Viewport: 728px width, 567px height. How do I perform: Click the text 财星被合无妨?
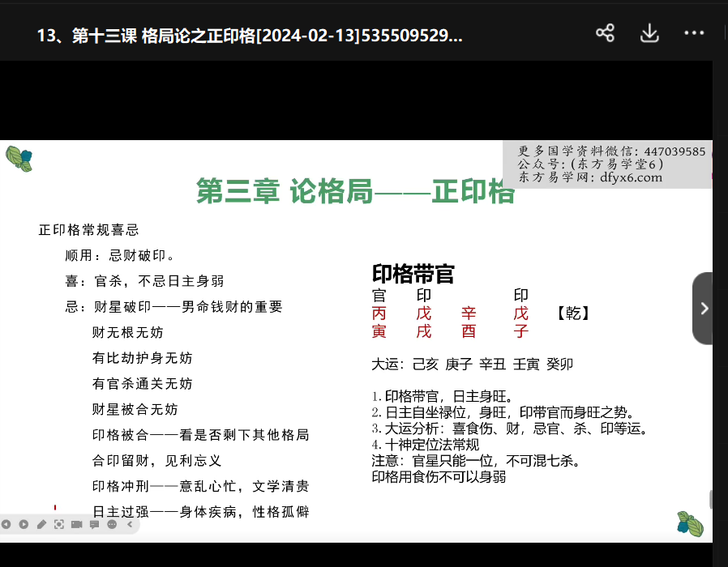[135, 409]
